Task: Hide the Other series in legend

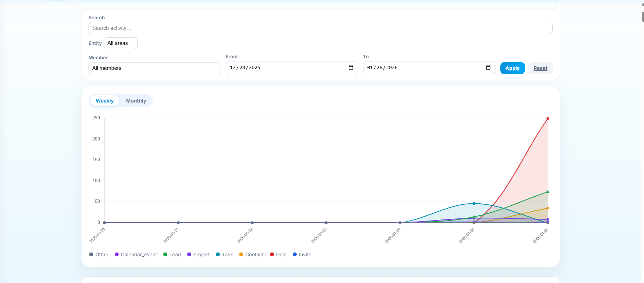Action: (99, 255)
